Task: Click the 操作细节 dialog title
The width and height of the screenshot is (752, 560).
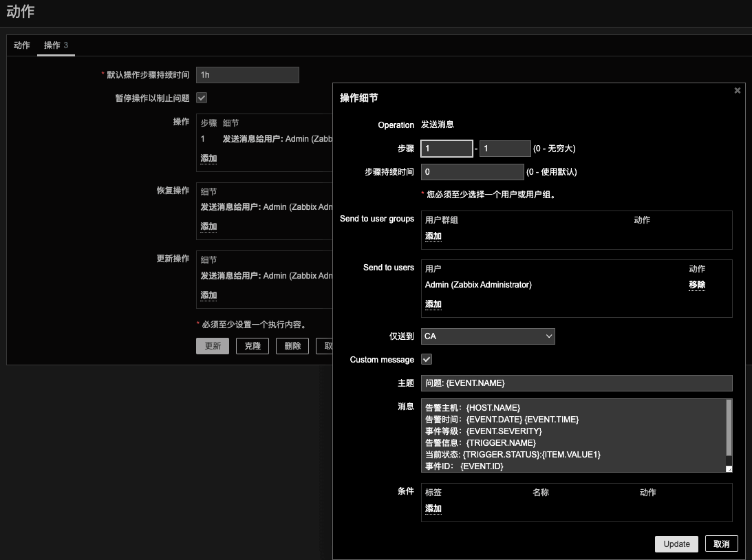Action: 358,98
